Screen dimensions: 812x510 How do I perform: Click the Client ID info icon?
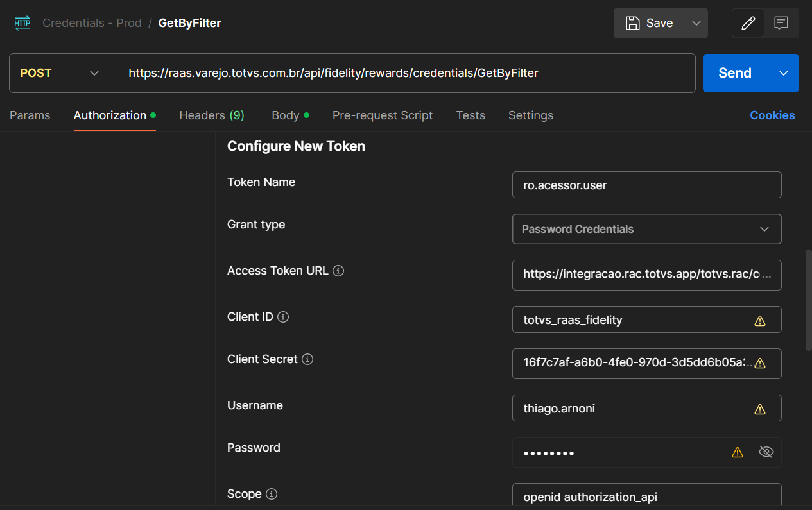coord(283,317)
